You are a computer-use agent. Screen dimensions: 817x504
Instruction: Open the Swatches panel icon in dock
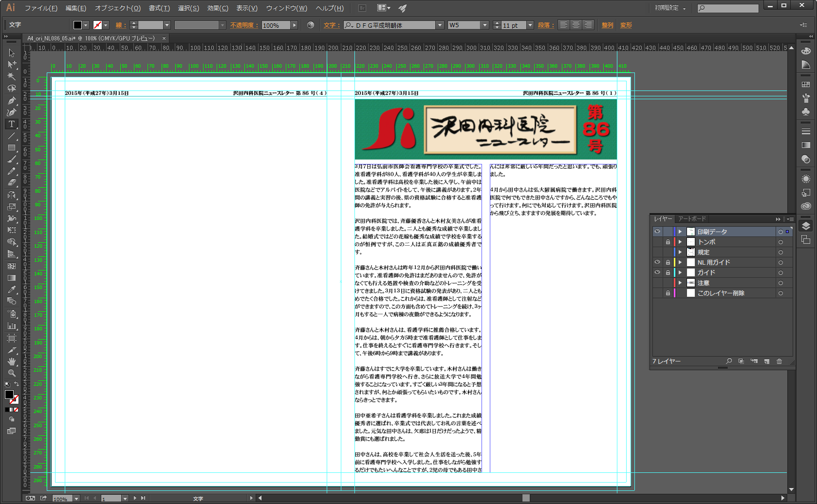[806, 85]
